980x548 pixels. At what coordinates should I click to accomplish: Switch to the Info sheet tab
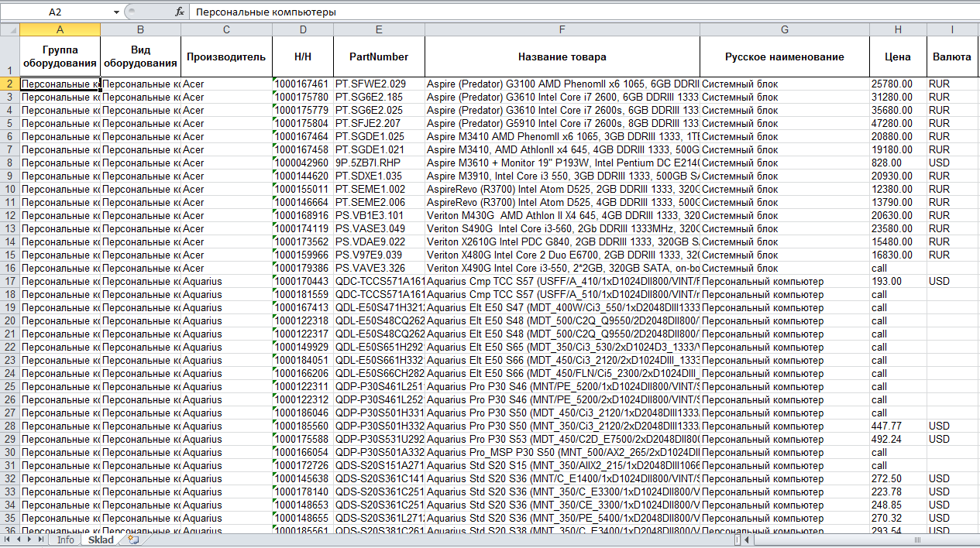(66, 539)
